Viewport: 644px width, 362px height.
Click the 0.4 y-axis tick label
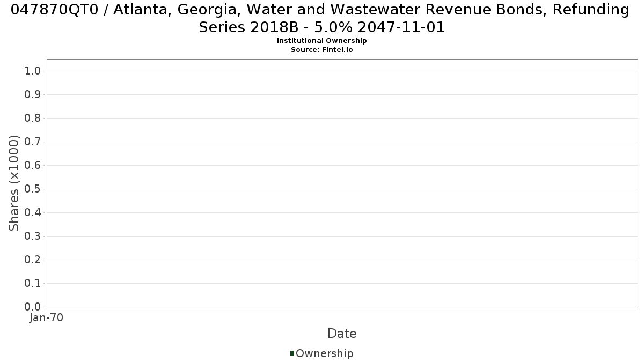coord(33,212)
